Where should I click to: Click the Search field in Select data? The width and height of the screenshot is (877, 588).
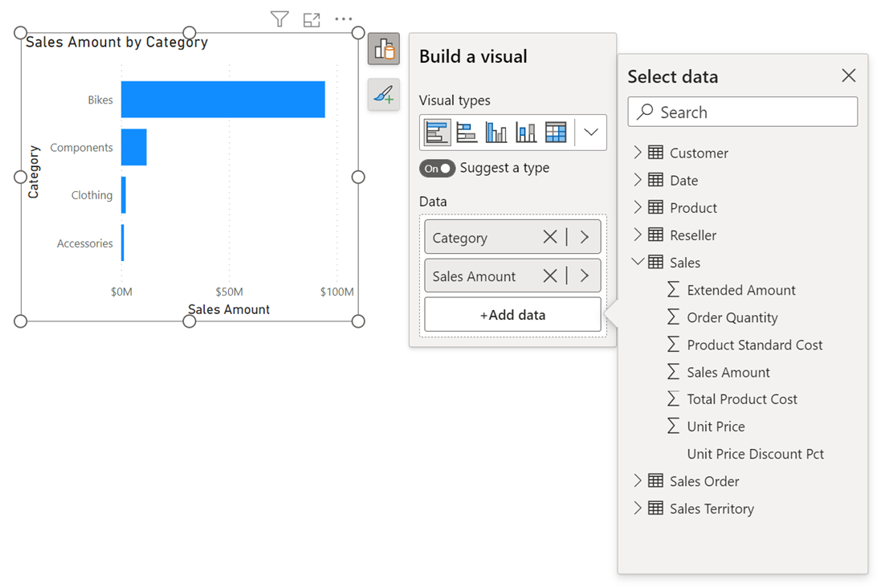(x=743, y=112)
